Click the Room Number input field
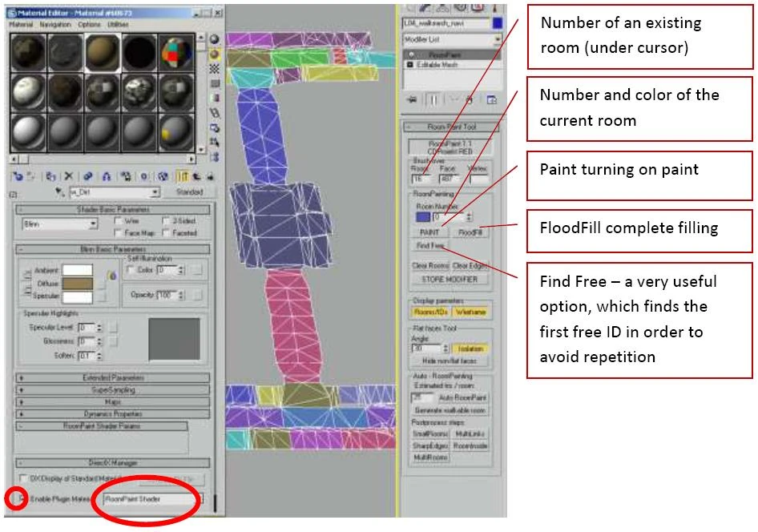The width and height of the screenshot is (758, 532). (x=448, y=217)
